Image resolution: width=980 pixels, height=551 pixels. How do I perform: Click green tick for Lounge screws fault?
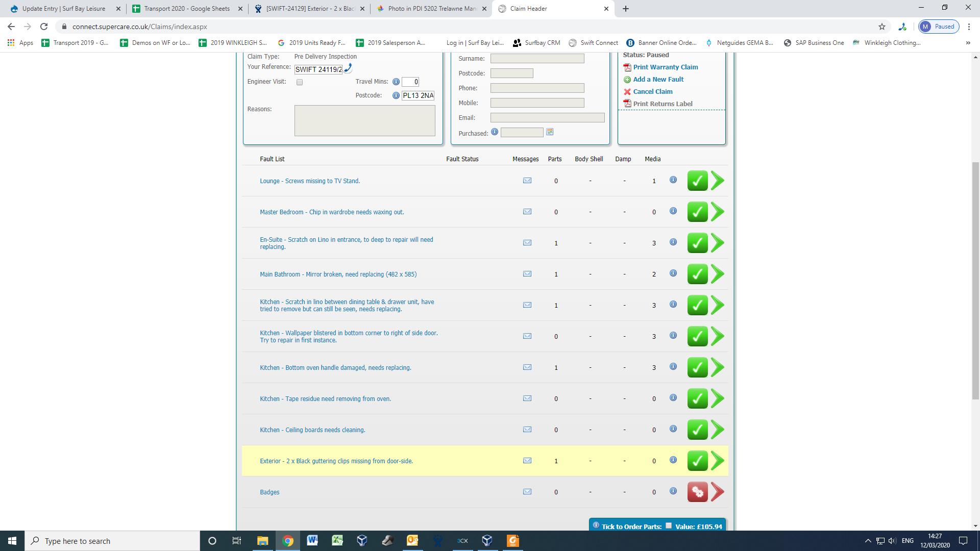point(697,181)
